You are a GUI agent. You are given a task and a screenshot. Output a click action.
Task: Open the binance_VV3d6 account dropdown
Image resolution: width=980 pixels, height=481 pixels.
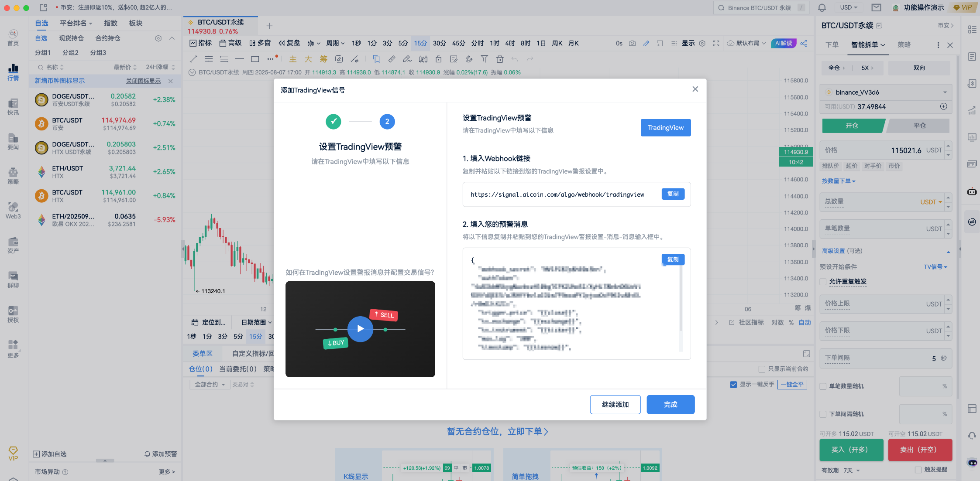(886, 92)
